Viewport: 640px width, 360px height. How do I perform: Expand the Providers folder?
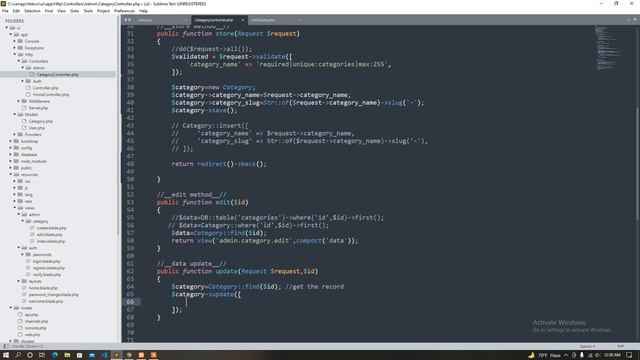click(x=15, y=134)
